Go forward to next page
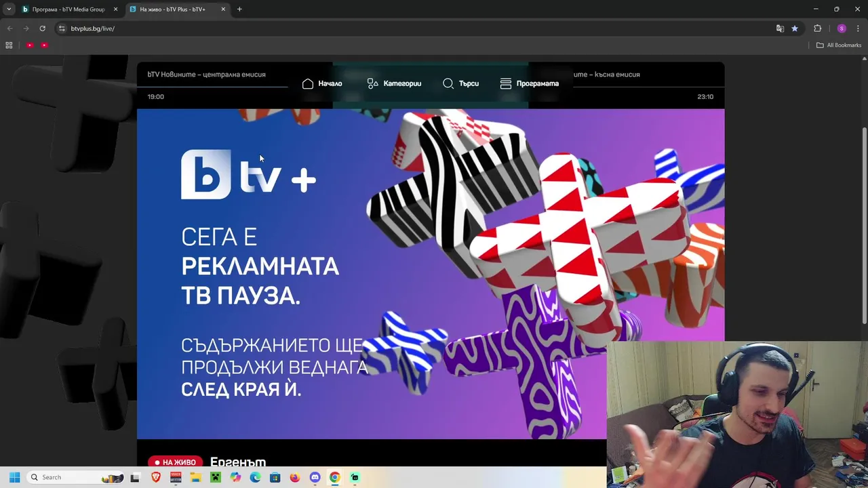868x488 pixels. (x=26, y=28)
